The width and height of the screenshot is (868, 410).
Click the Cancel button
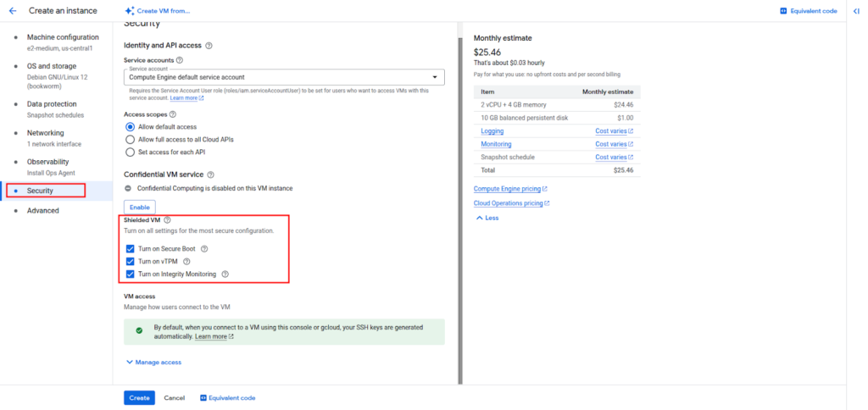pos(175,398)
